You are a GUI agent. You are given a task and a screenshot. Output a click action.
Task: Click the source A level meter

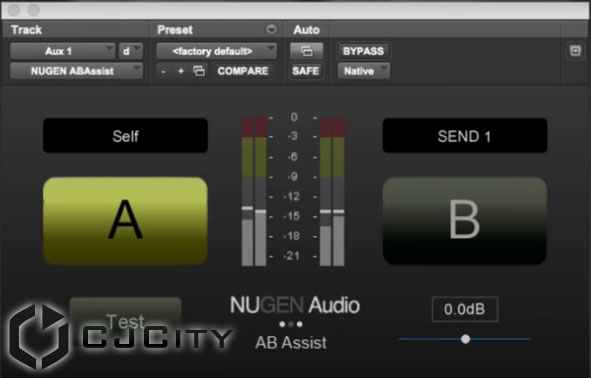pyautogui.click(x=254, y=191)
